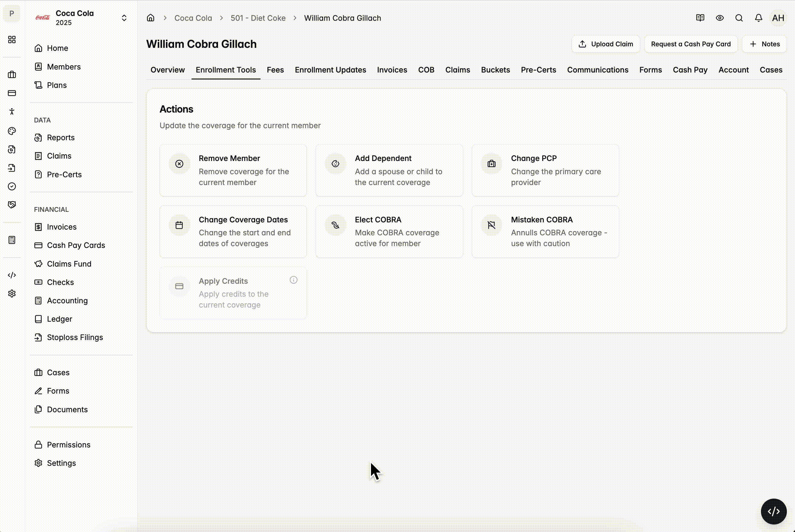The width and height of the screenshot is (795, 532).
Task: Click the 501 - Diet Coke breadcrumb
Action: tap(258, 18)
